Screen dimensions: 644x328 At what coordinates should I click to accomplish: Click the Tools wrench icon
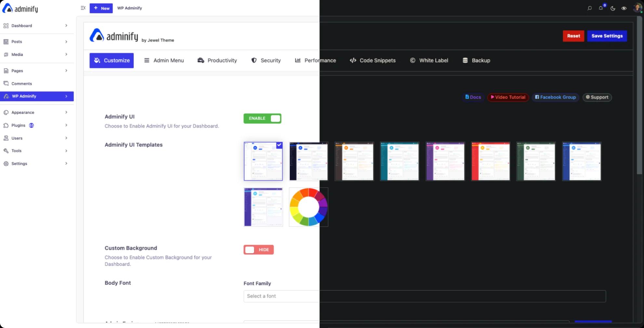pyautogui.click(x=6, y=151)
